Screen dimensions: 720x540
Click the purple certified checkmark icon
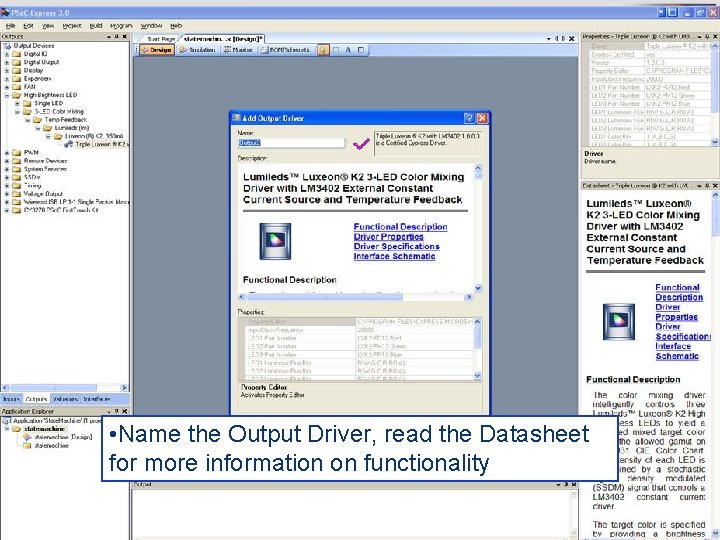coord(361,144)
